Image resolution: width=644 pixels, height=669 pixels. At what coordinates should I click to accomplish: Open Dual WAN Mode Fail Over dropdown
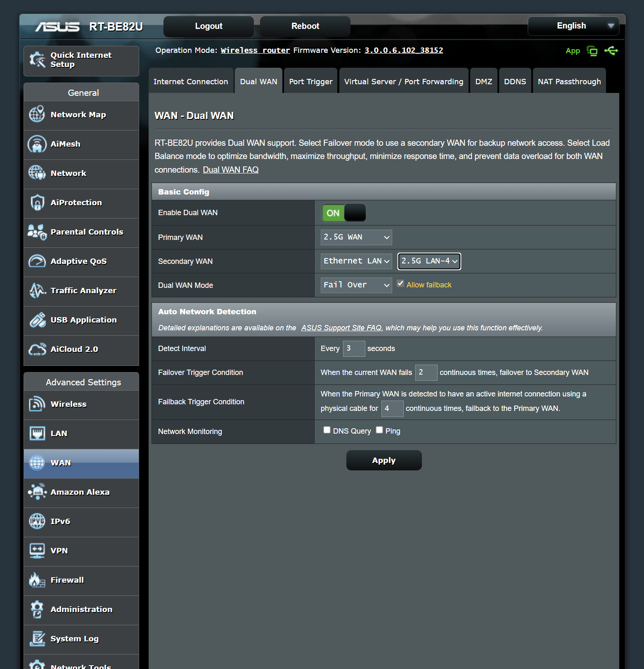[356, 285]
